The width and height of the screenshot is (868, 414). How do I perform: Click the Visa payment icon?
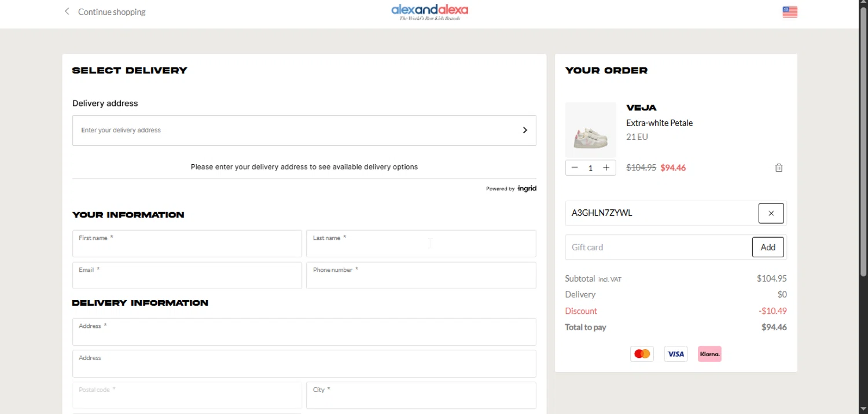click(675, 354)
